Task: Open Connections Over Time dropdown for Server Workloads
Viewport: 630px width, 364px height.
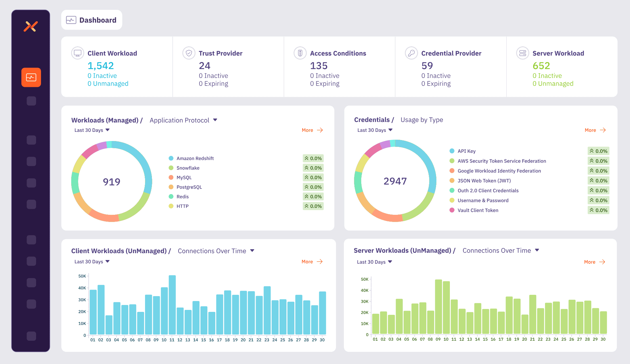Action: (501, 251)
